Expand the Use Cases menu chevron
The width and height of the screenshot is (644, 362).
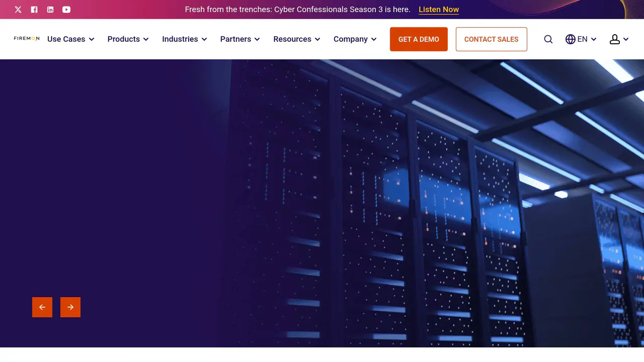[x=92, y=39]
